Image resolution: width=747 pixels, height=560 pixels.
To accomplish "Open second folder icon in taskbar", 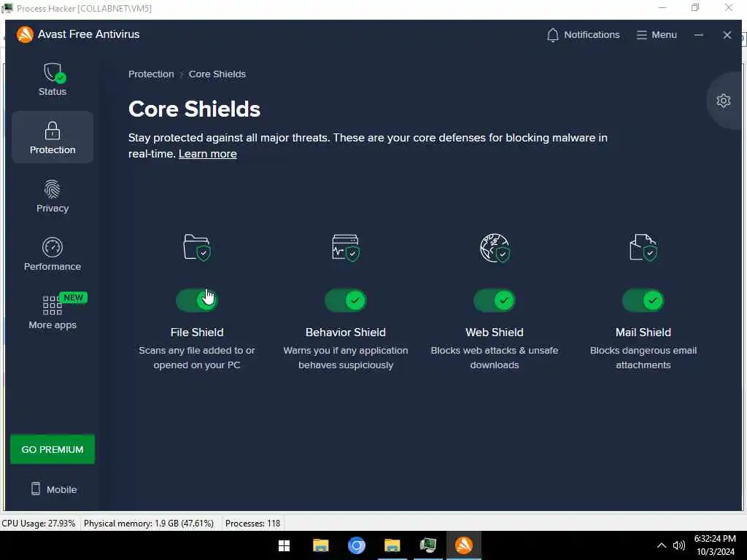I will click(x=392, y=545).
